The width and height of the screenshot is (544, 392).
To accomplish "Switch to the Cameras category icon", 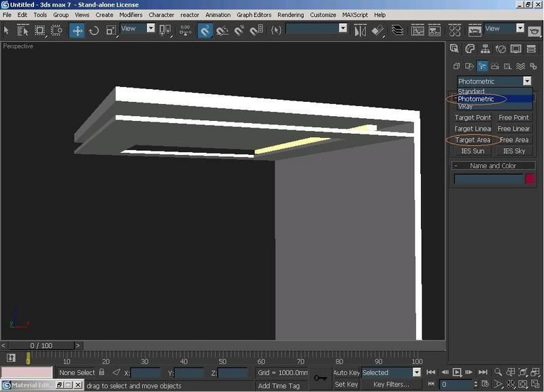I will pyautogui.click(x=495, y=66).
